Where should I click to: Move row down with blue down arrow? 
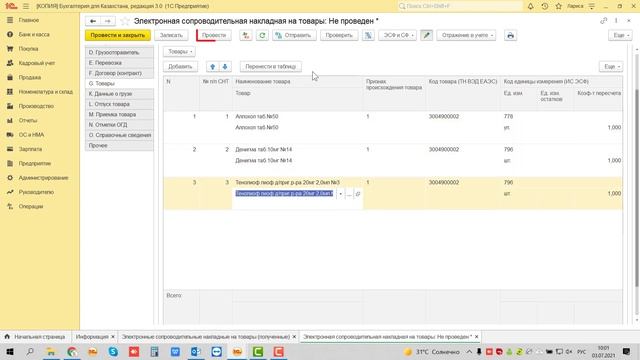point(225,67)
